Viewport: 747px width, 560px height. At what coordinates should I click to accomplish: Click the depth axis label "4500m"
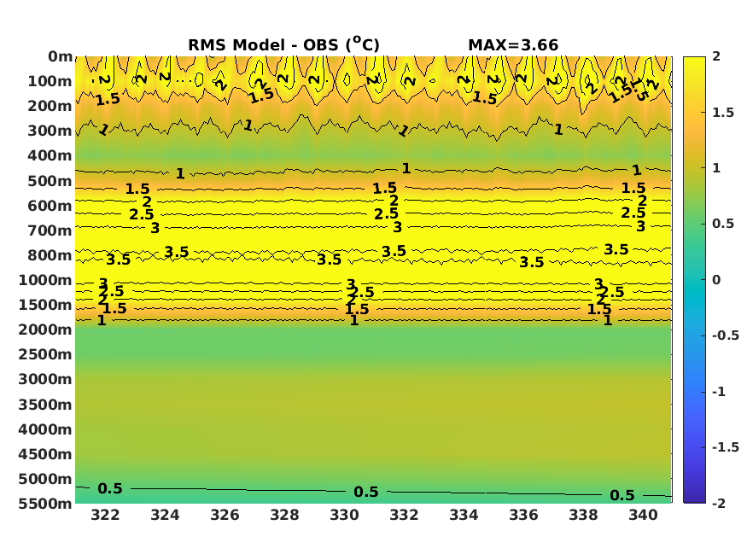[45, 455]
